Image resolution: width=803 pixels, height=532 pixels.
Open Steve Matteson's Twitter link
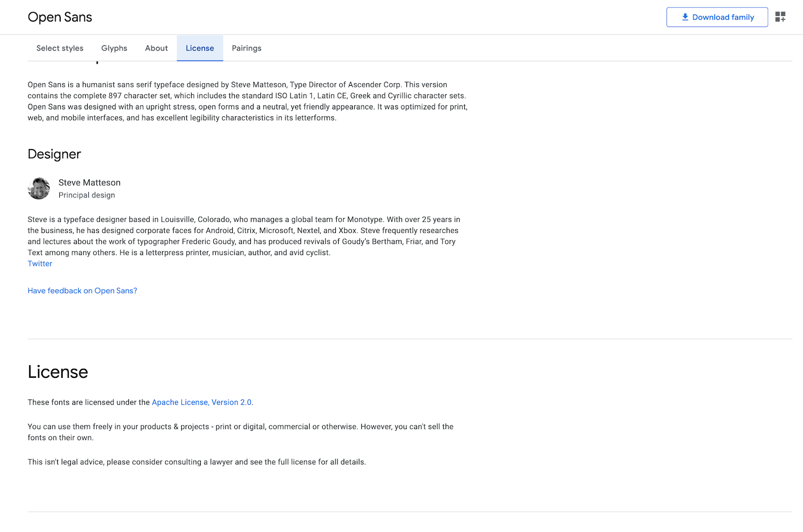click(40, 263)
